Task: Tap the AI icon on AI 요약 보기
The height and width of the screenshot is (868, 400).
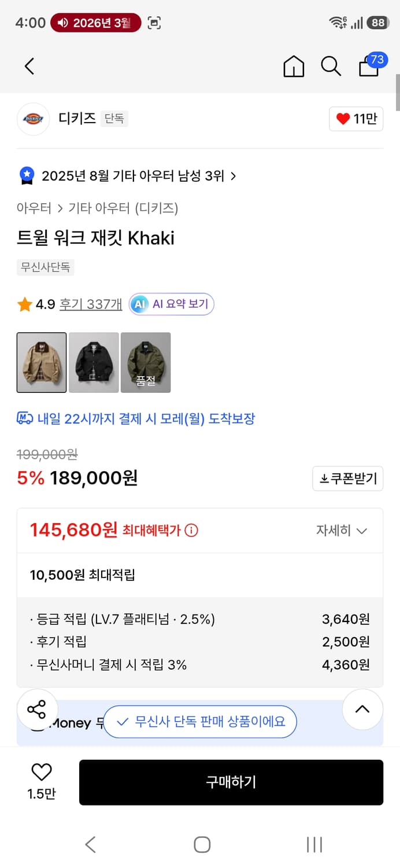Action: [x=138, y=304]
